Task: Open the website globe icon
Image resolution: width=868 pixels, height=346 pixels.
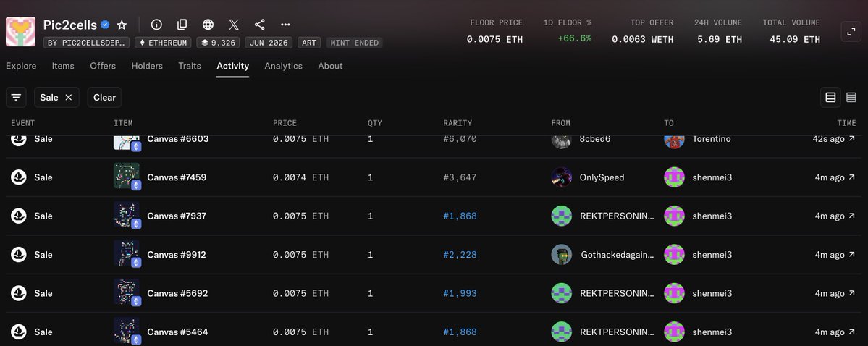Action: click(x=208, y=25)
